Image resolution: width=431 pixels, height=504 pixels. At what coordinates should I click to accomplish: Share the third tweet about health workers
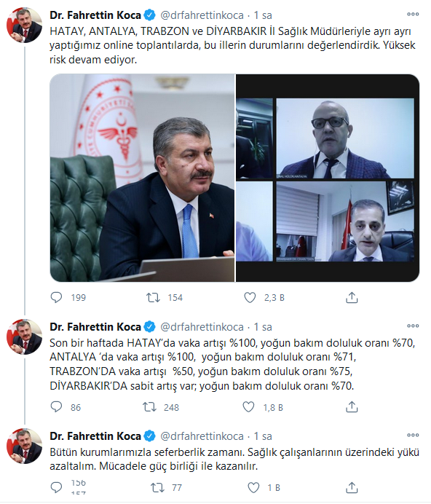[352, 487]
